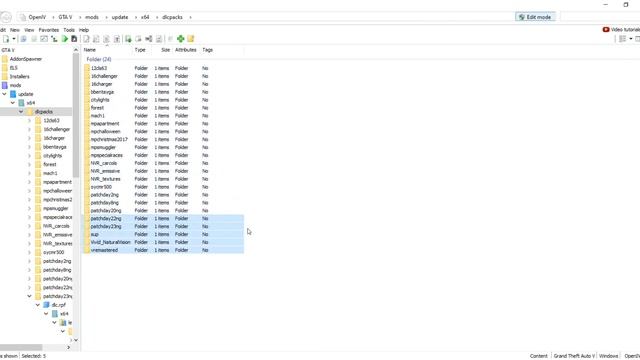Viewport: 640px width, 360px height.
Task: Select 16challenger folder in tree
Action: point(56,129)
